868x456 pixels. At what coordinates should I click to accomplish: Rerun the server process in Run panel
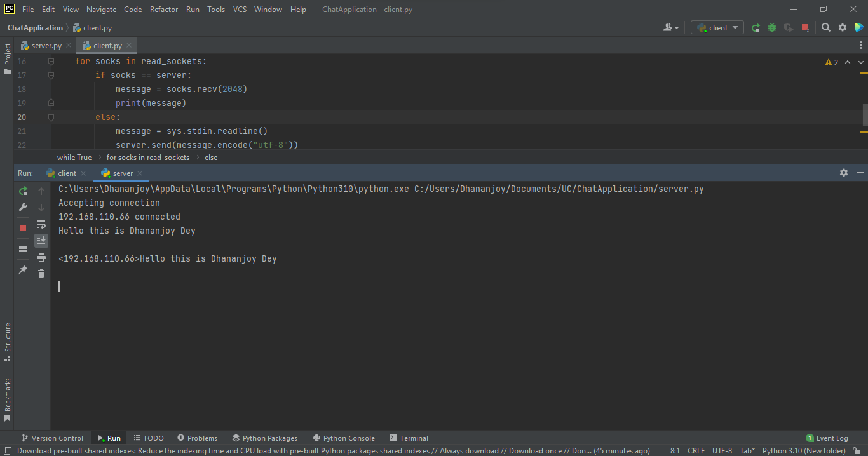[23, 191]
